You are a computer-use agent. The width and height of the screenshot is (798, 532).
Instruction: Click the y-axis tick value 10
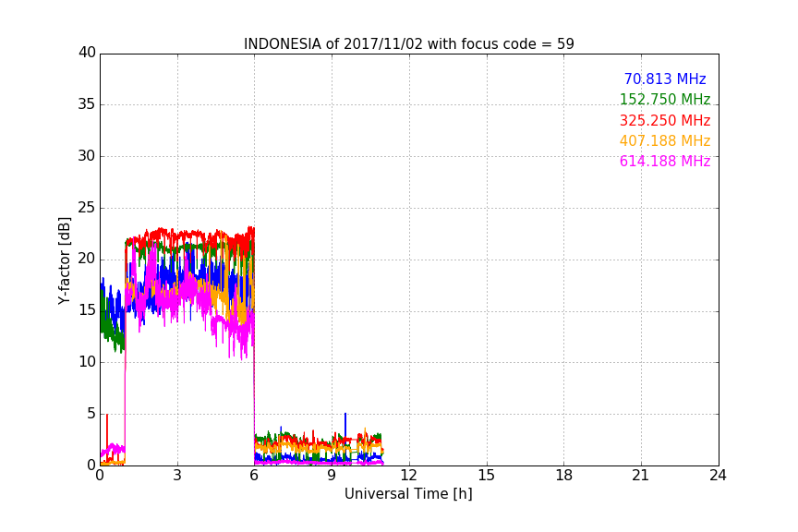point(87,362)
